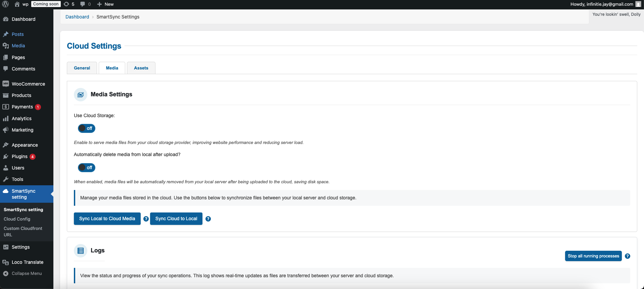
Task: Click the Comments bubble icon in sidebar
Action: [6, 69]
